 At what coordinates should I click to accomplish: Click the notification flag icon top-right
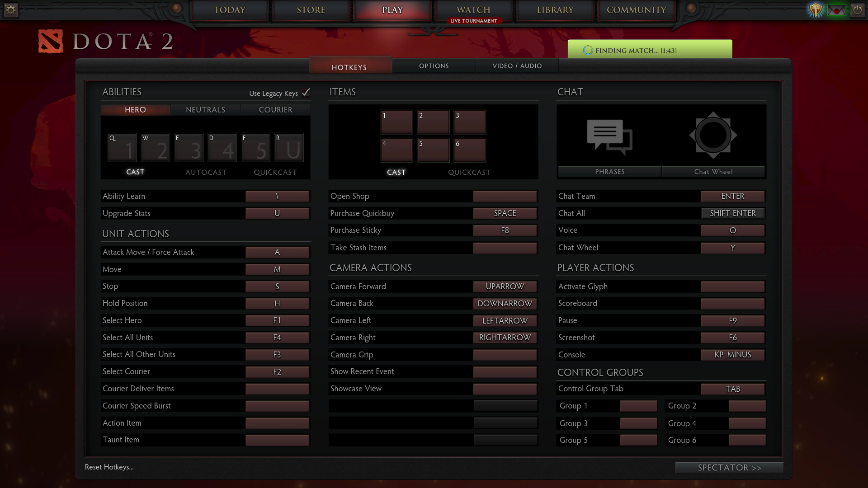[837, 9]
